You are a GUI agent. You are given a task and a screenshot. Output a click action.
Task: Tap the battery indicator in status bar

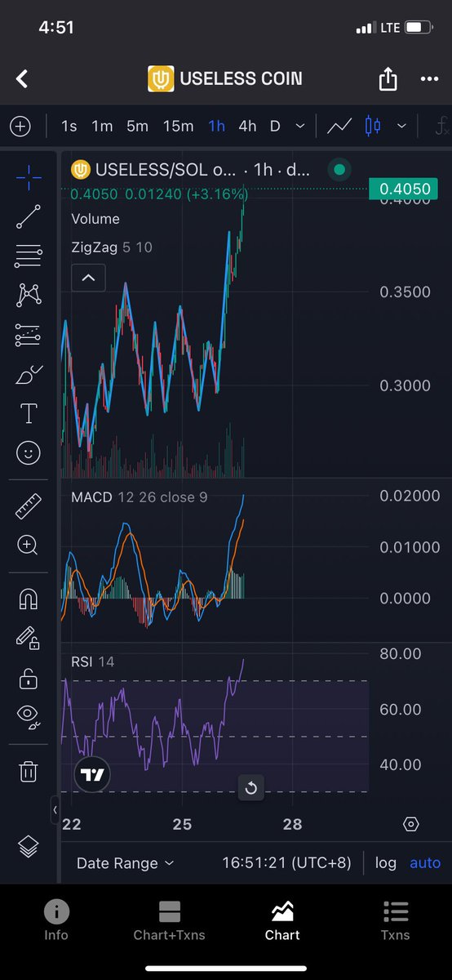coord(419,28)
